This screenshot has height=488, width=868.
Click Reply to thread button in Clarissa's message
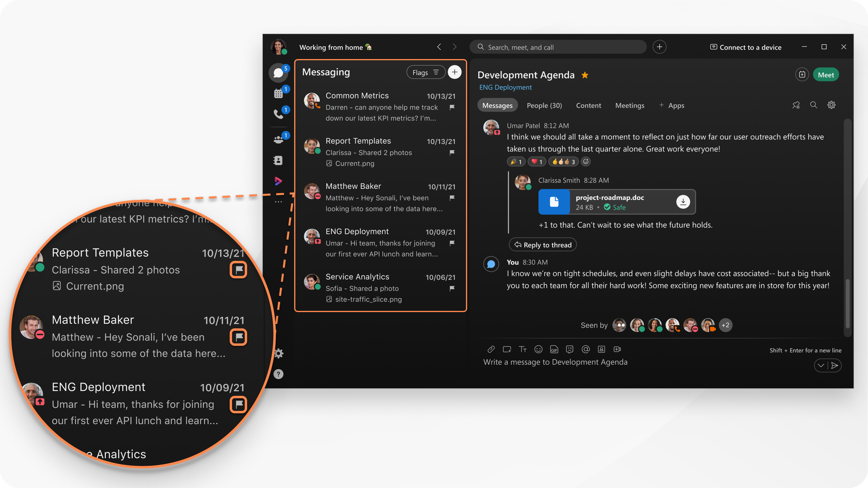click(543, 244)
